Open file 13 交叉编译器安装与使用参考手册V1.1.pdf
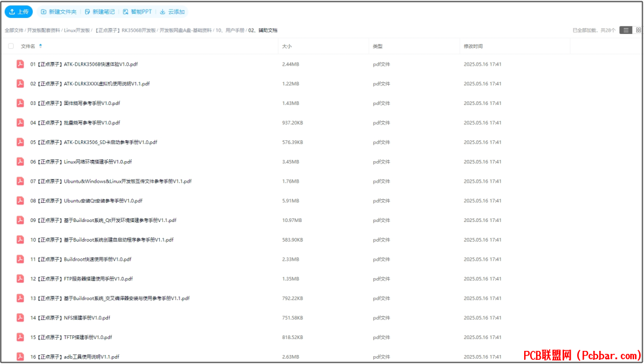This screenshot has width=644, height=364. tap(110, 299)
